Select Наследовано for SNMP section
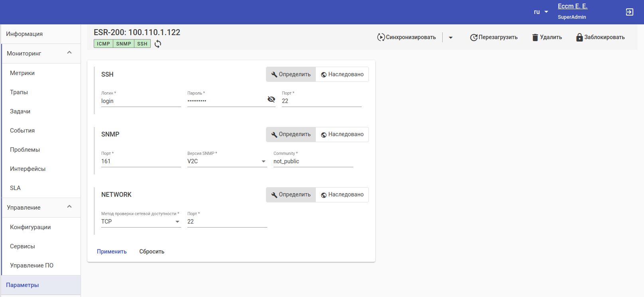Screen dimensions: 644x297 tap(342, 134)
